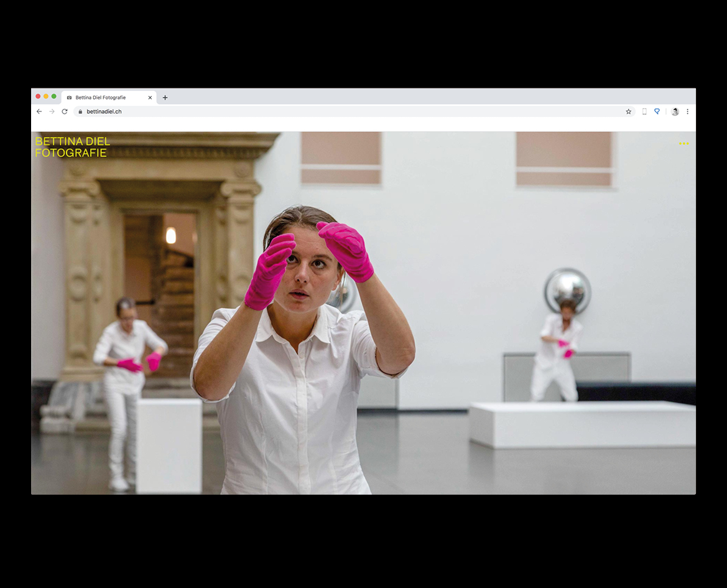727x588 pixels.
Task: Click the yellow minimize window button
Action: [46, 96]
